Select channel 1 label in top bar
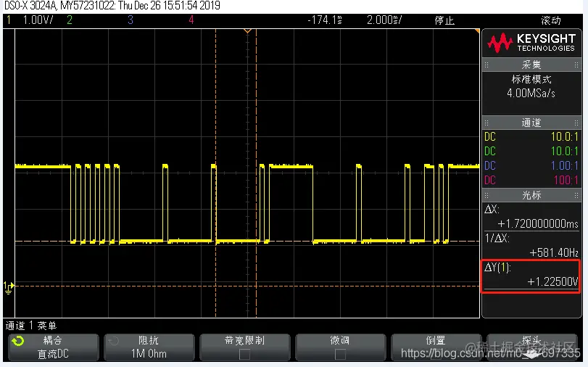 (x=9, y=20)
